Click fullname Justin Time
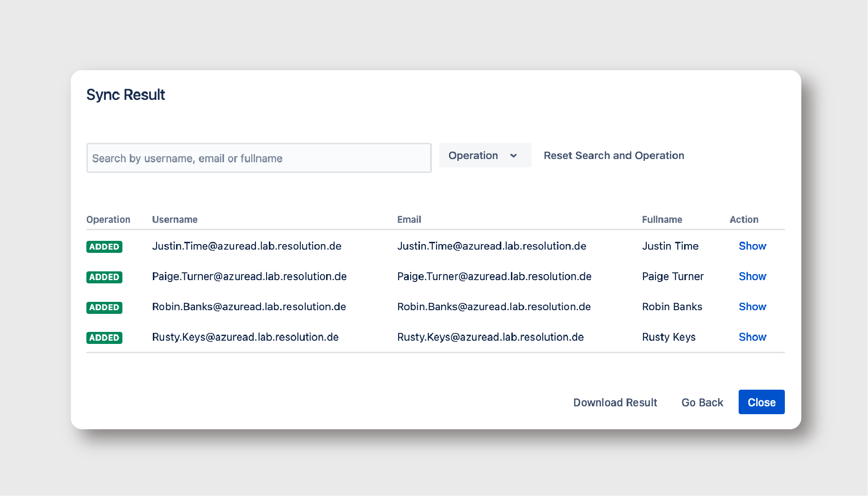 pos(670,246)
